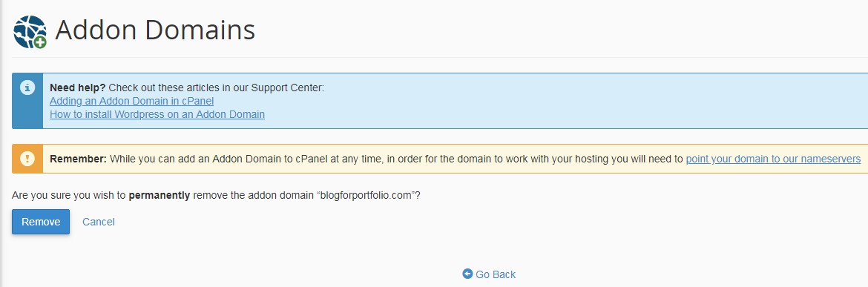868x287 pixels.
Task: Cancel the addon domain removal
Action: pos(99,222)
